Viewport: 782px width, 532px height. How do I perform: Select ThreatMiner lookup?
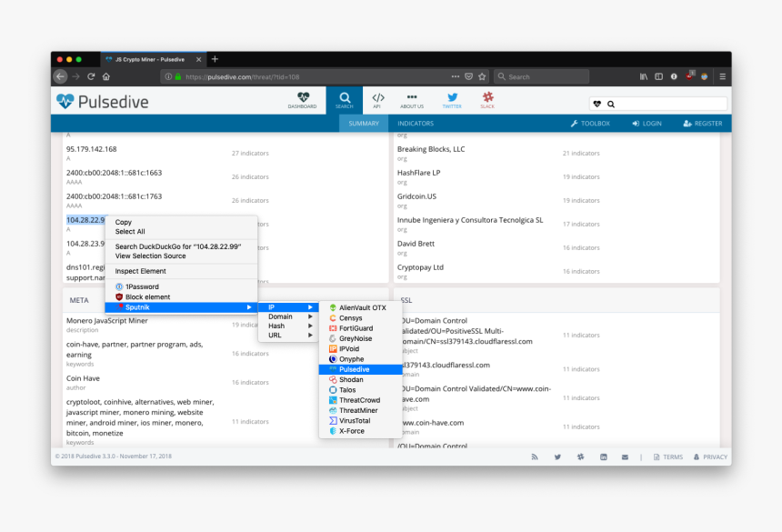[361, 410]
